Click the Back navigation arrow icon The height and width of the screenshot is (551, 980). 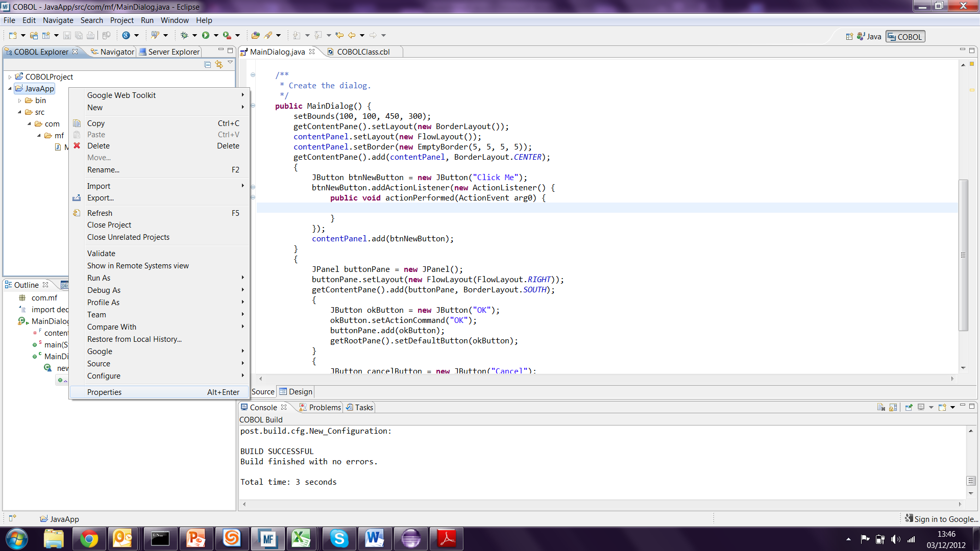point(352,35)
